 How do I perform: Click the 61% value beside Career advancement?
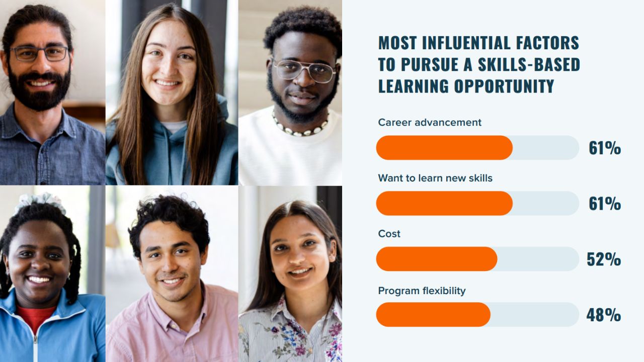click(x=605, y=148)
